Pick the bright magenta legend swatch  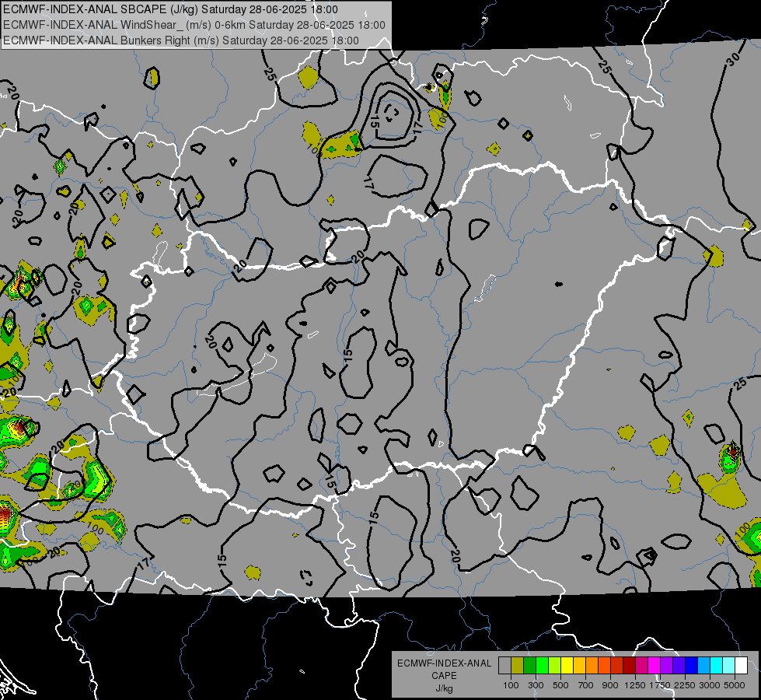[x=655, y=665]
